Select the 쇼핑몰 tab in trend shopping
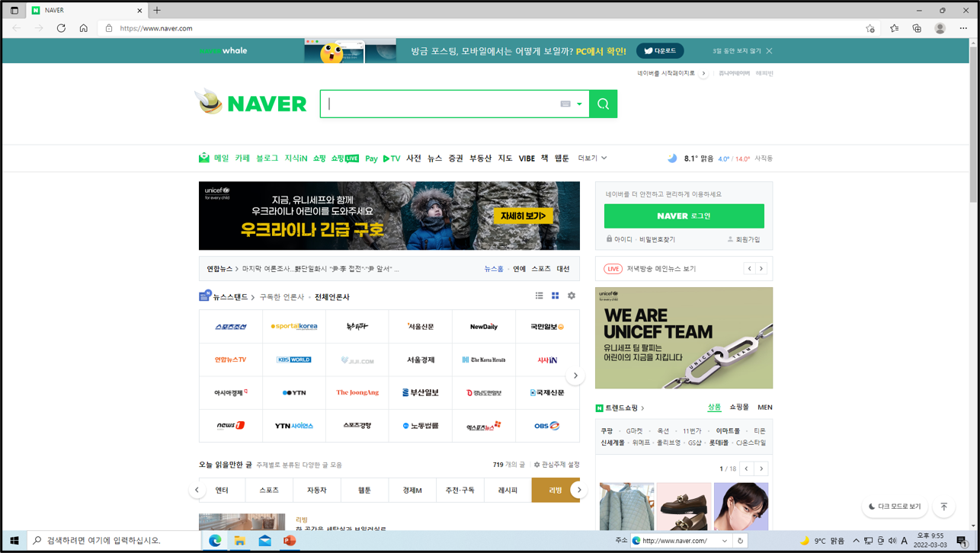This screenshot has width=980, height=553. [739, 408]
